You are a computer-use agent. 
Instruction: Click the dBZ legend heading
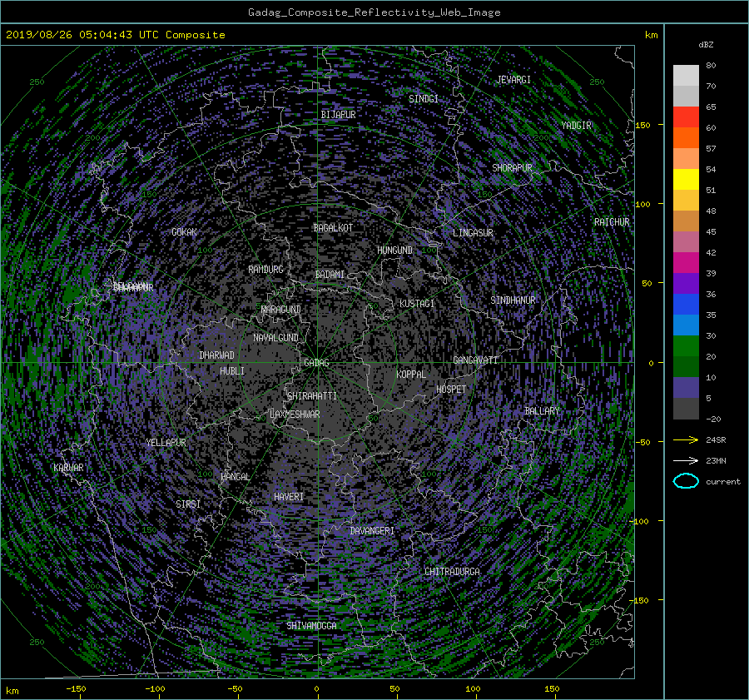pyautogui.click(x=706, y=45)
